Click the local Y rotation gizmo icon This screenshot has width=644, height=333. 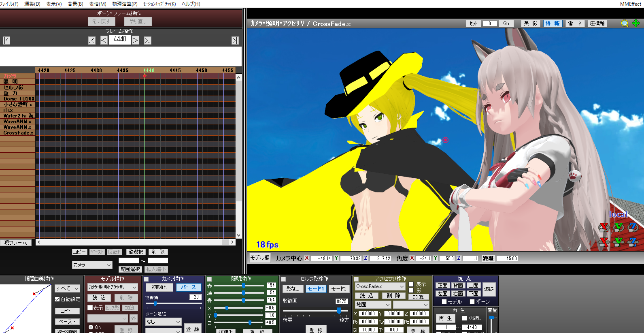click(618, 227)
